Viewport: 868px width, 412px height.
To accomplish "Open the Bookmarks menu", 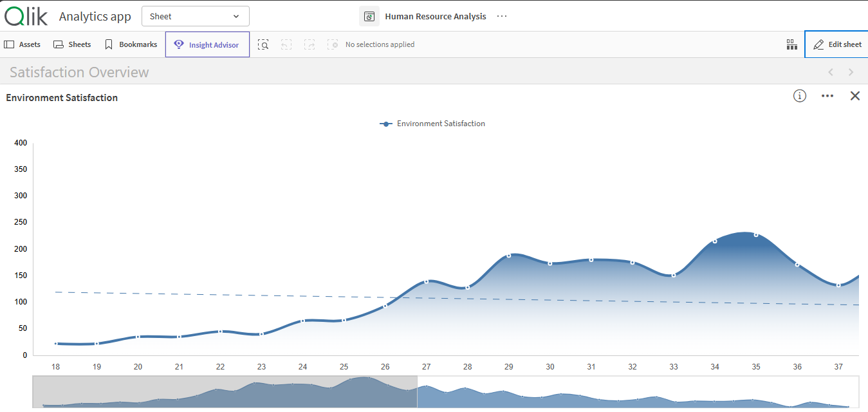I will click(131, 44).
